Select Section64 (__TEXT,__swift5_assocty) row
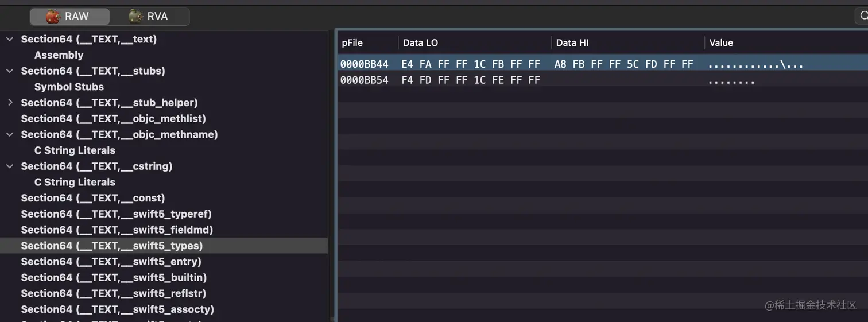868x322 pixels. pos(164,309)
